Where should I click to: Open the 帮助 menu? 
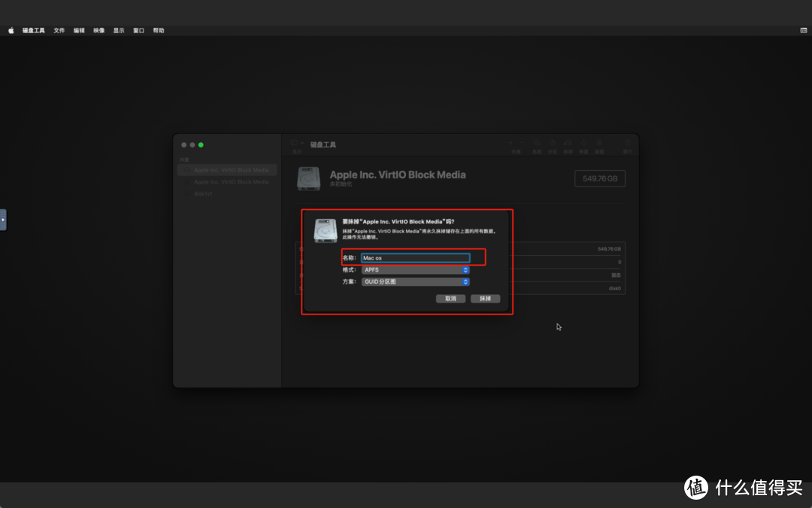(159, 31)
